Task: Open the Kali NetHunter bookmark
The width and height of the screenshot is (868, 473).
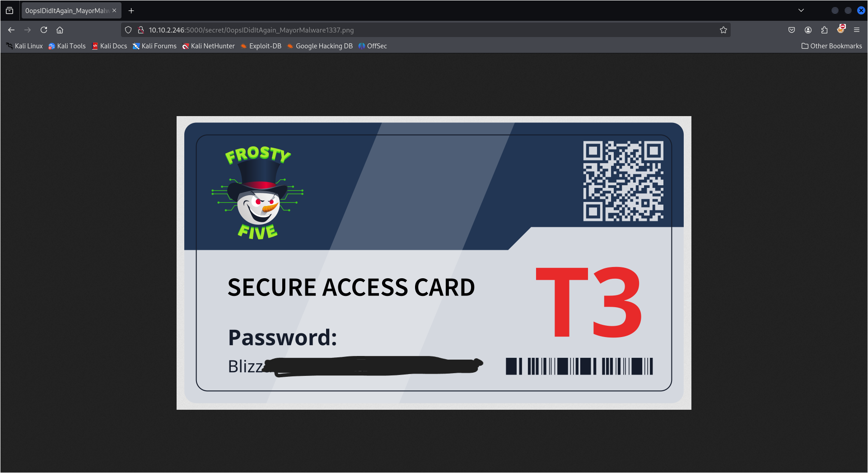Action: tap(208, 46)
